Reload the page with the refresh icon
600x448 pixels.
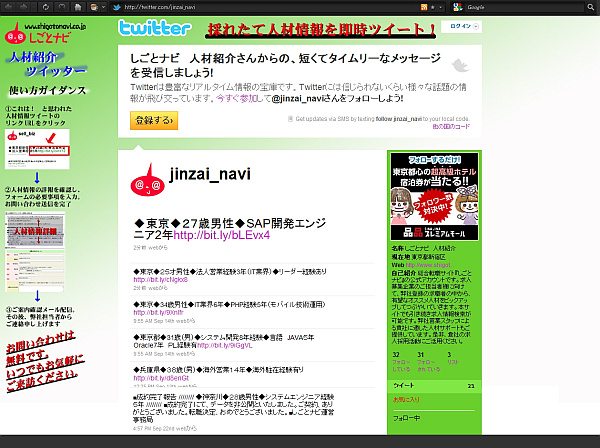click(46, 7)
